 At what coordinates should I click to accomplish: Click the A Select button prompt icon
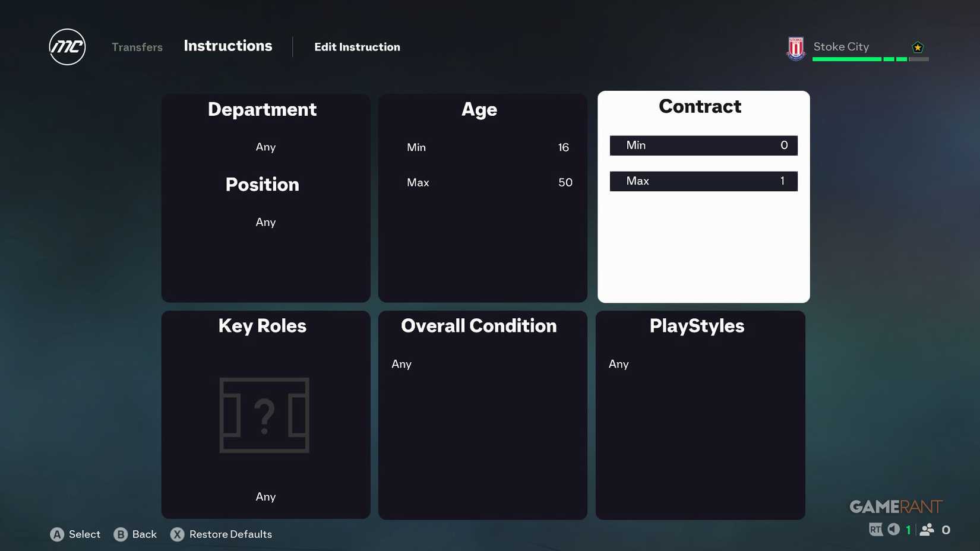(x=57, y=534)
